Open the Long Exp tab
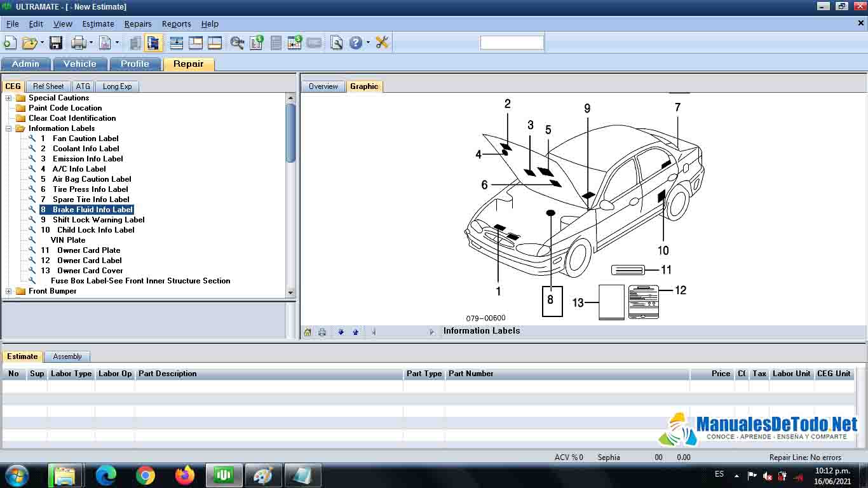This screenshot has height=488, width=868. [118, 86]
